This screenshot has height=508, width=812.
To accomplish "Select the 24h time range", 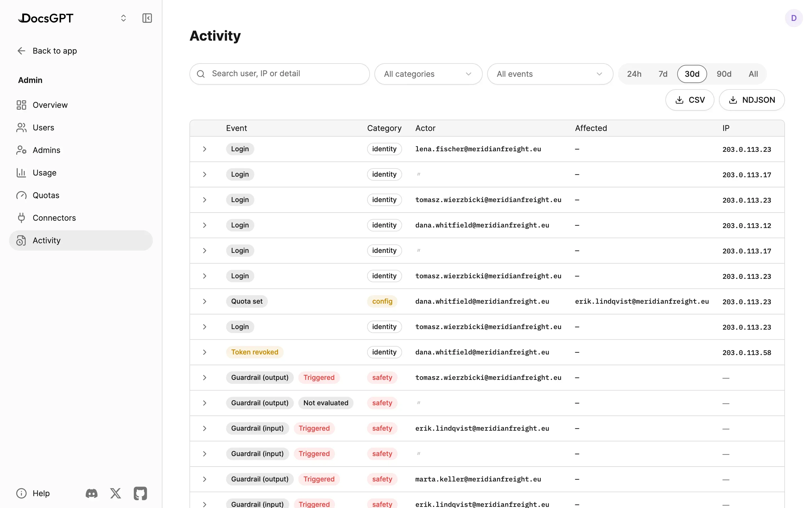I will pyautogui.click(x=634, y=74).
